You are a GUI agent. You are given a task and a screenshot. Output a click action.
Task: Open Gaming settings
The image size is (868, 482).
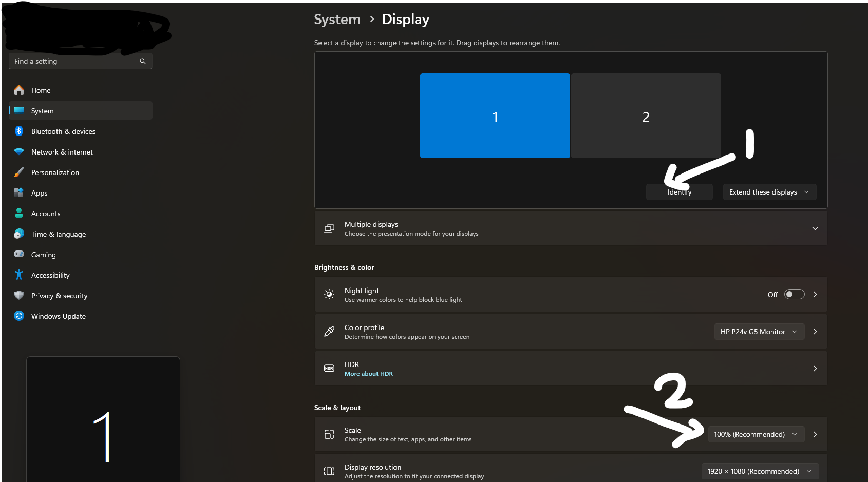tap(81, 255)
